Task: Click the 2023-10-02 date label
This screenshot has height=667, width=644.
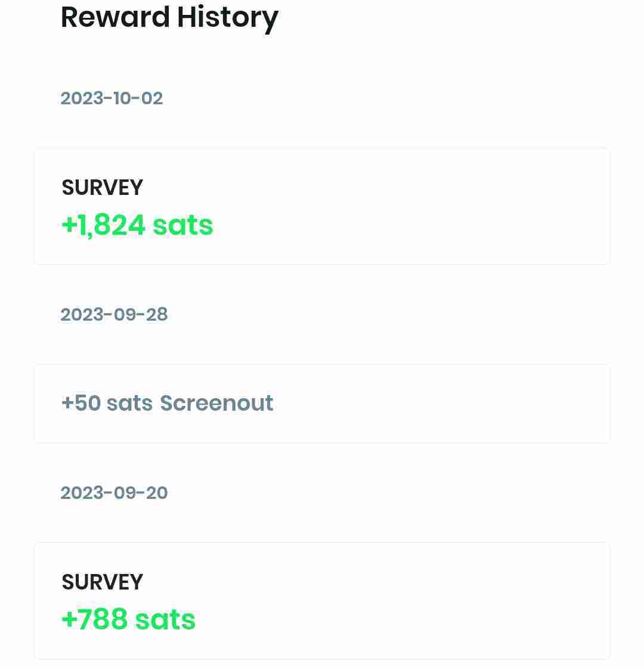Action: 112,98
